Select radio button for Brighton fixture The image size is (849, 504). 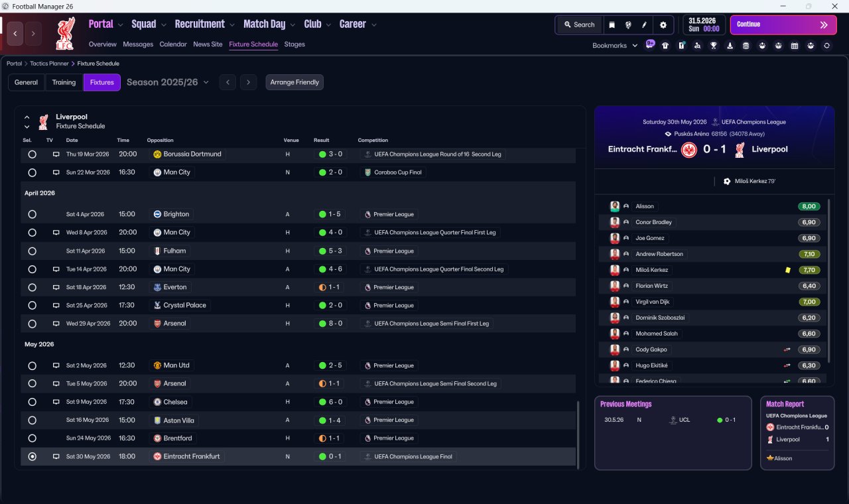tap(32, 214)
